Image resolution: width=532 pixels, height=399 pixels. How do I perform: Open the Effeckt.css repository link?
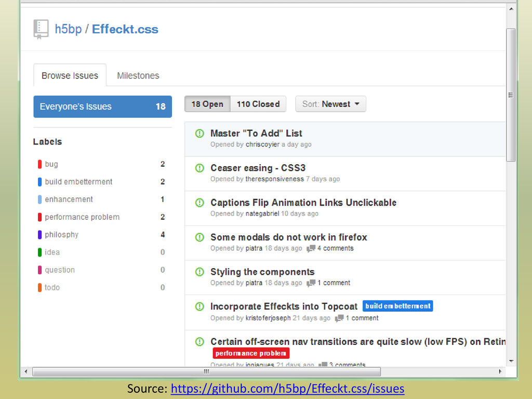tap(125, 29)
